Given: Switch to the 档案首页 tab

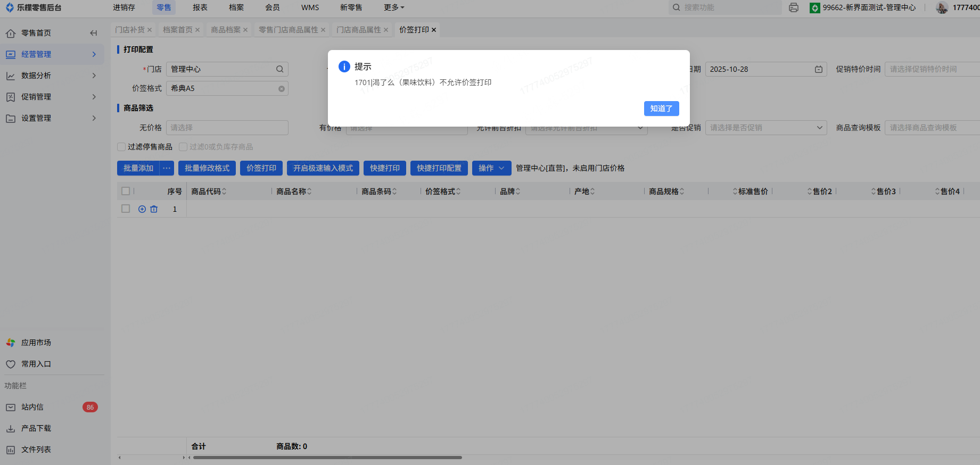Looking at the screenshot, I should tap(178, 30).
